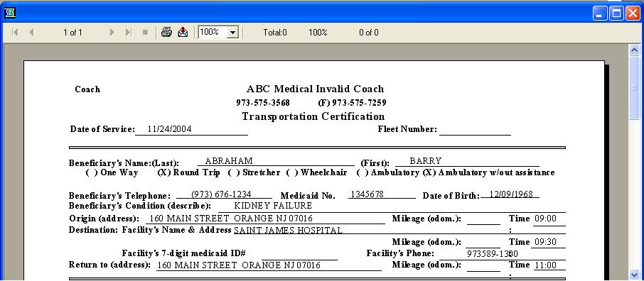The image size is (644, 281).
Task: Click date of service 11/24/2004
Action: pyautogui.click(x=169, y=129)
